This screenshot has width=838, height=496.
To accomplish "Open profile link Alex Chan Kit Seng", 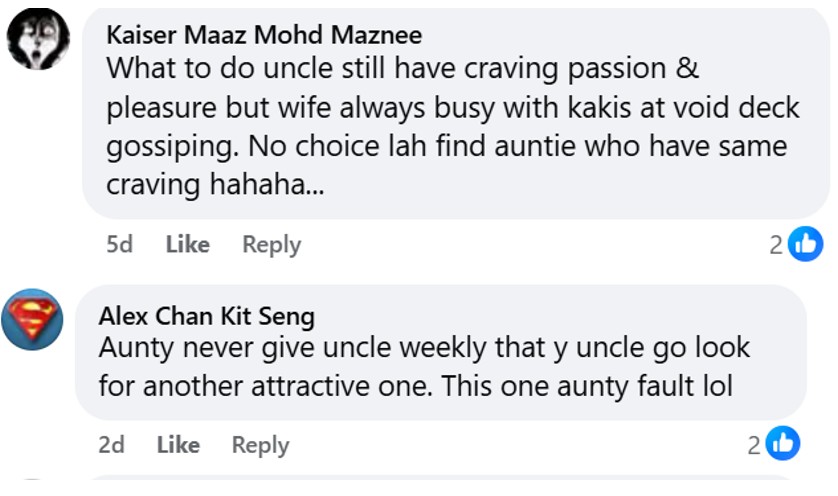I will pyautogui.click(x=206, y=316).
